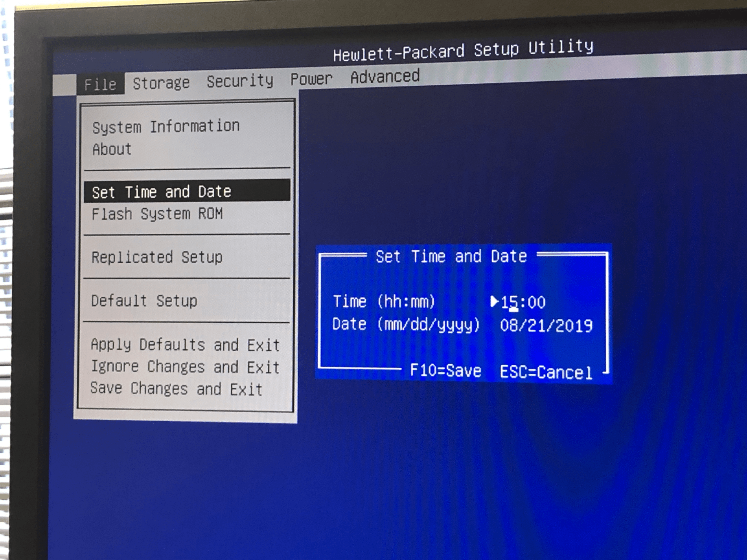Viewport: 747px width, 560px height.
Task: Choose Apply Defaults and Exit
Action: click(x=185, y=345)
